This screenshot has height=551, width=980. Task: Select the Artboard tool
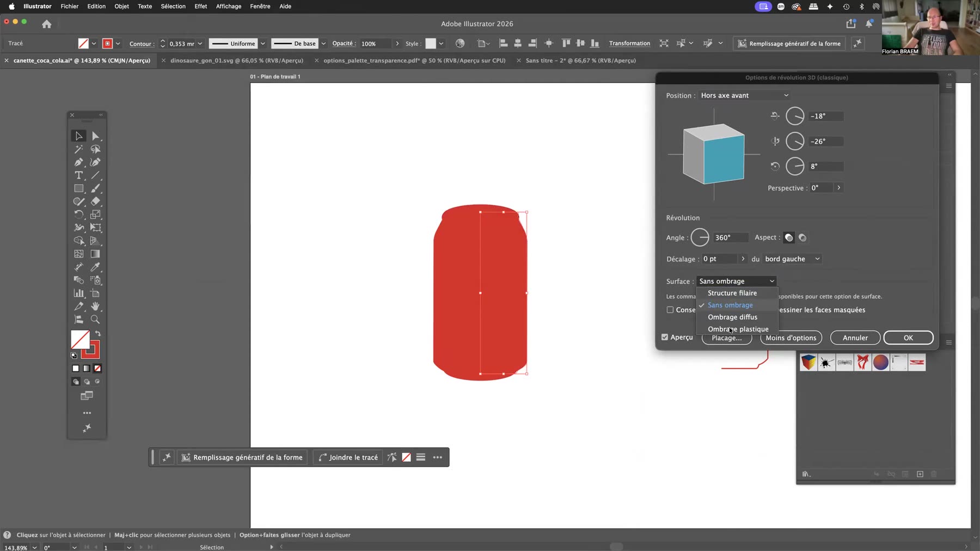click(x=96, y=293)
